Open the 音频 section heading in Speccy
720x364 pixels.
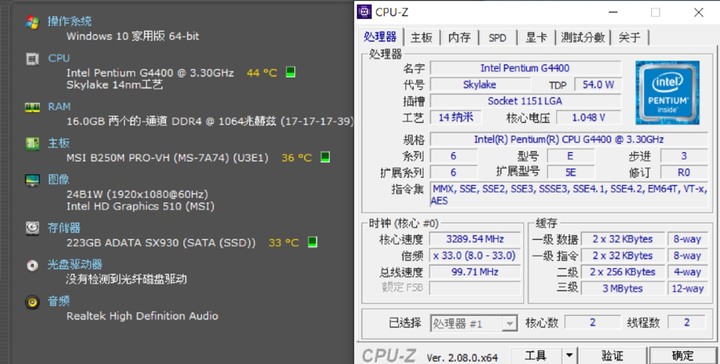(x=59, y=301)
